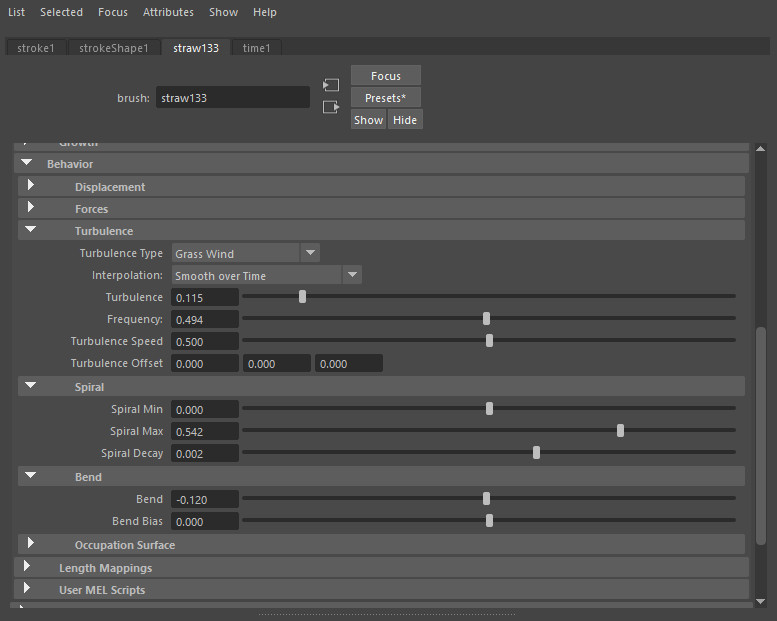
Task: Open the Attributes menu
Action: 168,12
